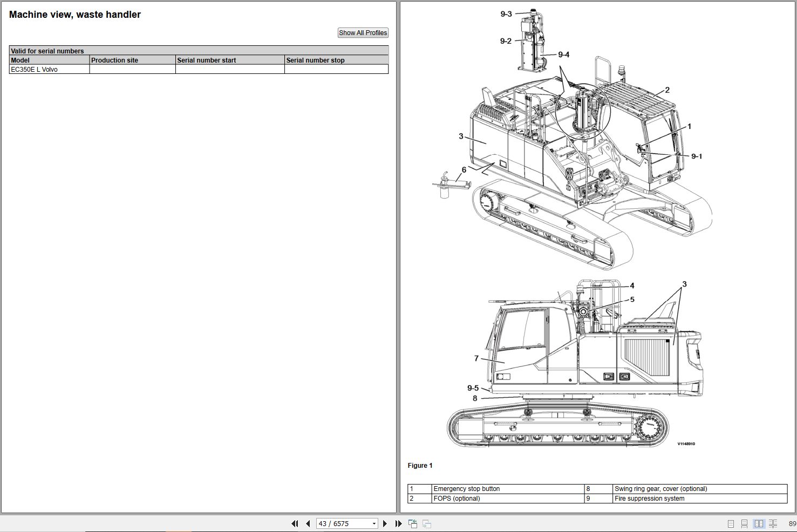Viewport: 797px width, 532px height.
Task: Click callout label 9-4 in the diagram
Action: pyautogui.click(x=564, y=54)
